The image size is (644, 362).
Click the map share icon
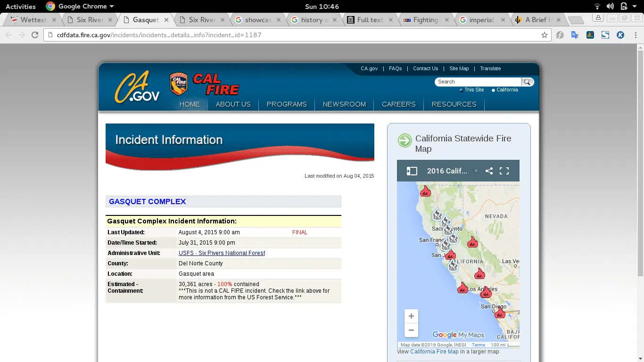pos(489,171)
